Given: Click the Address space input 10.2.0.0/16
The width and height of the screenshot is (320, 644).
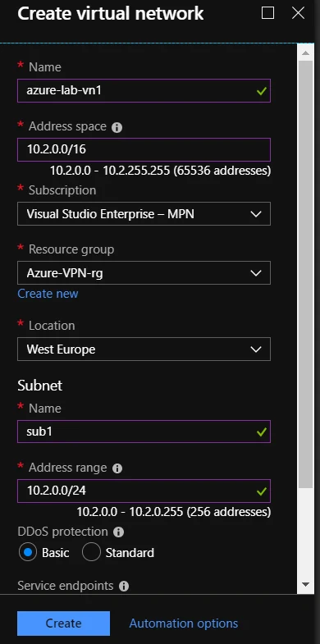Looking at the screenshot, I should tap(144, 149).
